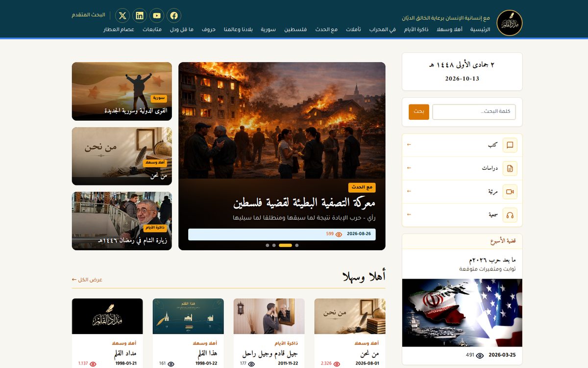The image size is (588, 368).
Task: Open the متابعات menu item
Action: 152,29
